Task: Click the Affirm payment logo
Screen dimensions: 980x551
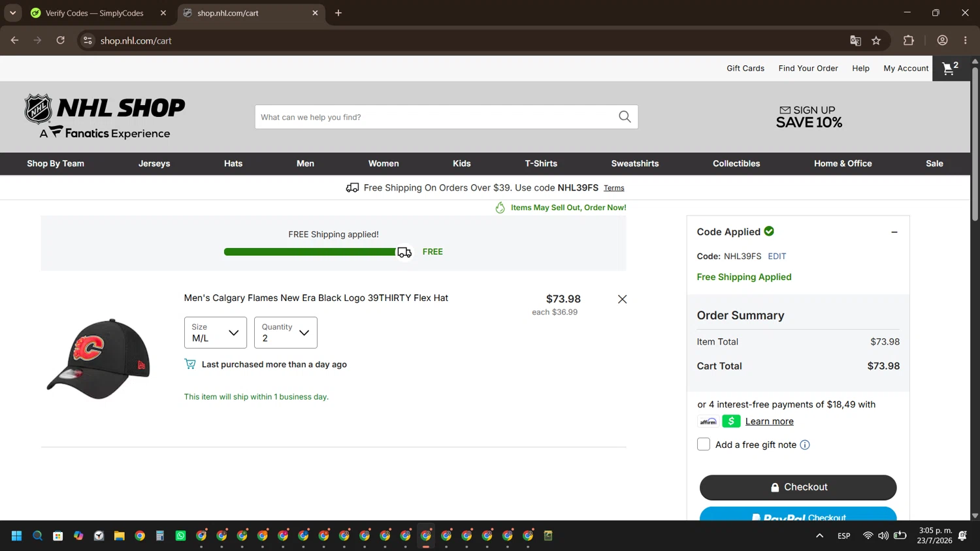Action: 708,421
